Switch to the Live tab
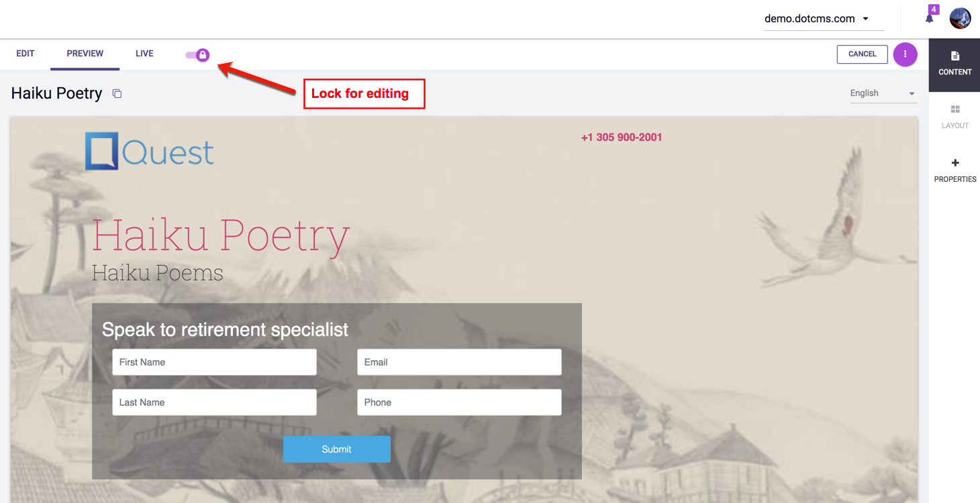980x503 pixels. pos(144,54)
